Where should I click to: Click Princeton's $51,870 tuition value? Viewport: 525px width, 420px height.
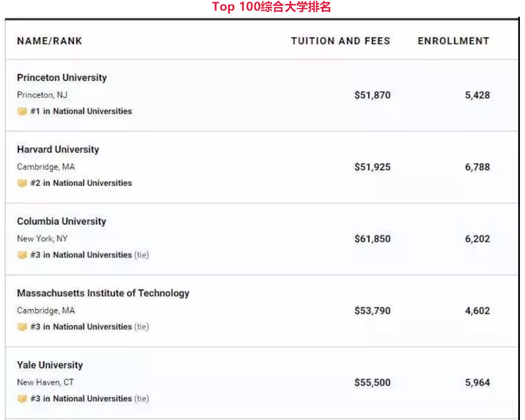click(x=372, y=95)
